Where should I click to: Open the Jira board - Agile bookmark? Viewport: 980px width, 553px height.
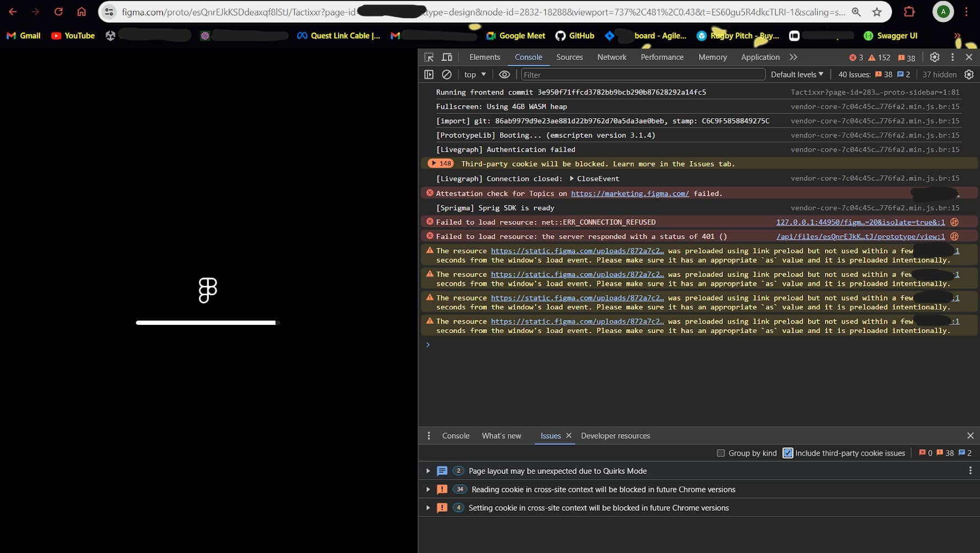point(646,36)
